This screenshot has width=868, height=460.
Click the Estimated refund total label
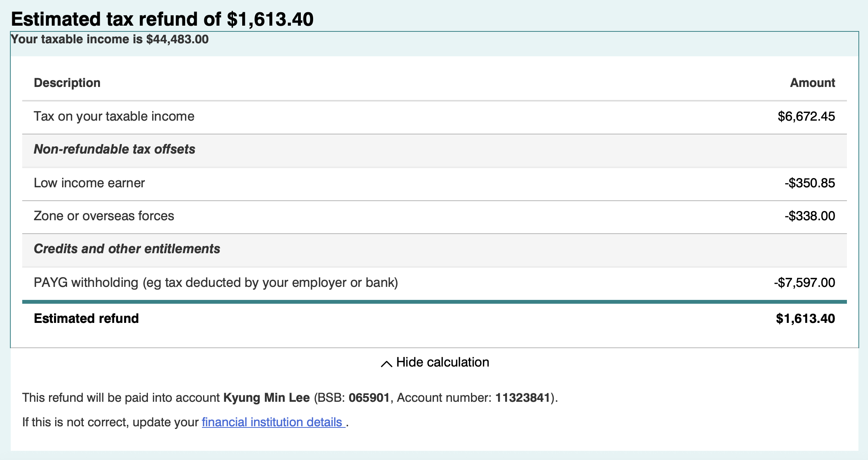[x=86, y=319]
